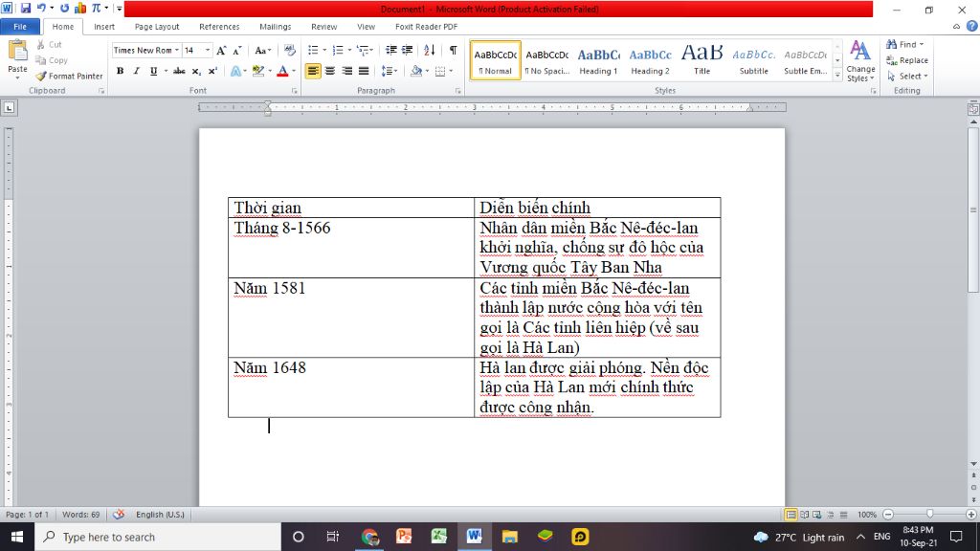Expand the Styles gallery More arrow
This screenshot has height=551, width=980.
click(837, 75)
